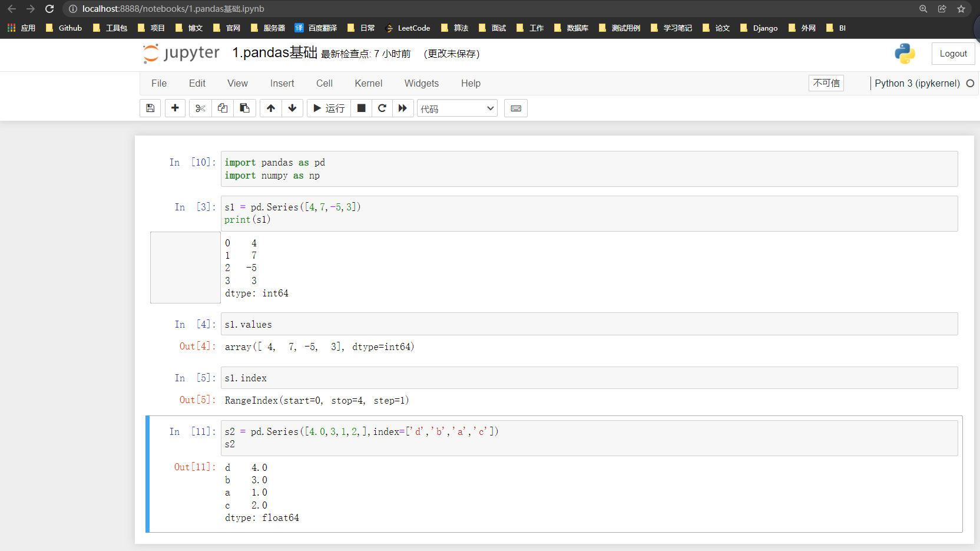Image resolution: width=980 pixels, height=551 pixels.
Task: Toggle the output collapse area beside print(s1) output
Action: 186,268
